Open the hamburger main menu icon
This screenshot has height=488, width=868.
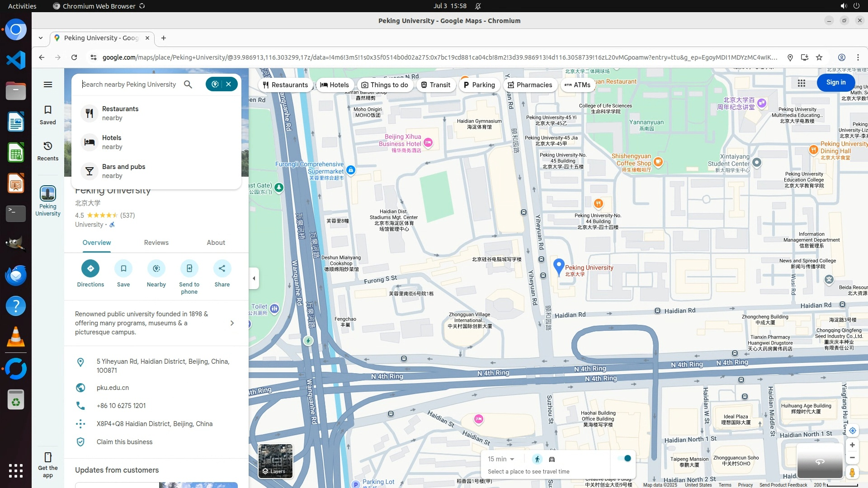(47, 84)
